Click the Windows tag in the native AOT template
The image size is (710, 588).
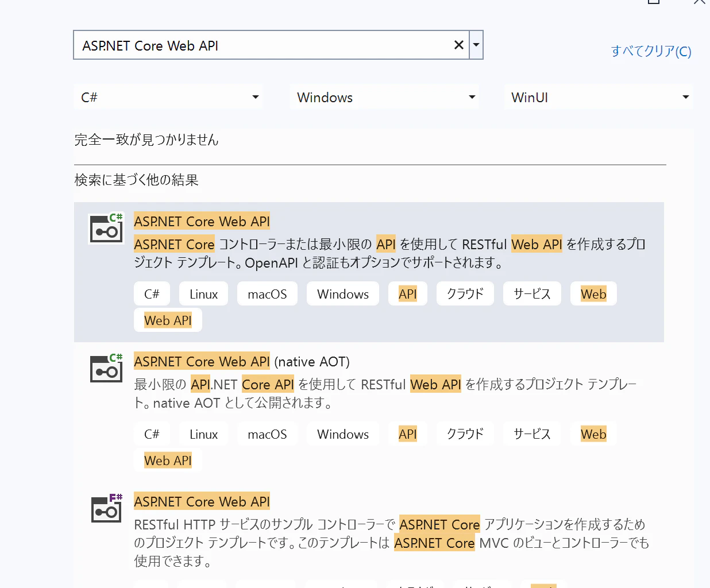click(343, 434)
